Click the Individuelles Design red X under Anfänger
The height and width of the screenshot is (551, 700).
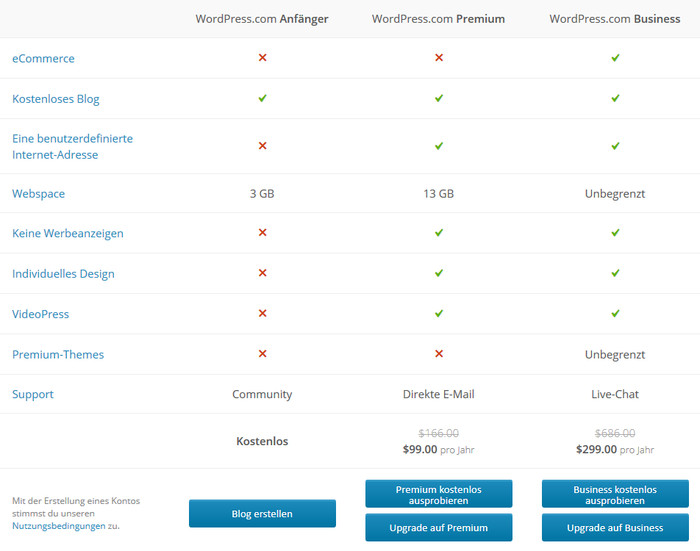pos(262,272)
